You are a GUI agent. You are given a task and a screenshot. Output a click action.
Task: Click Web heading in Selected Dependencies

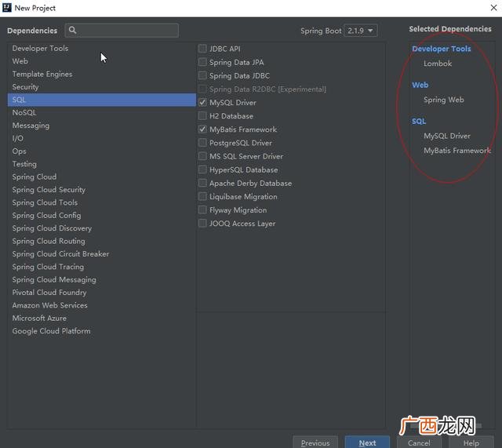point(420,86)
